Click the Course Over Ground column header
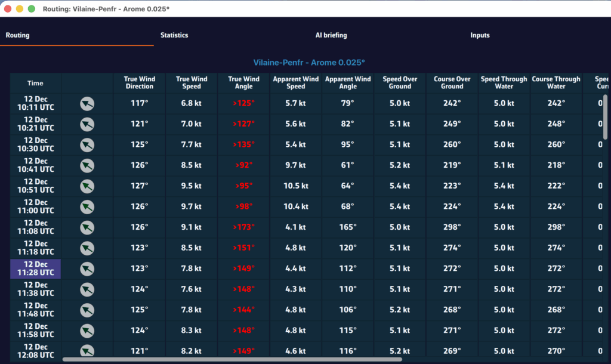Image resolution: width=611 pixels, height=364 pixels. [x=452, y=83]
